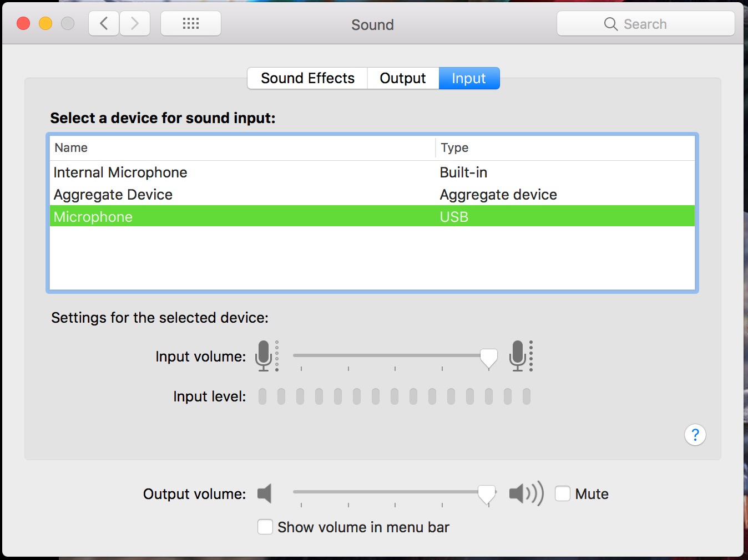Click the Input volume slider handle
The width and height of the screenshot is (748, 560).
click(x=488, y=358)
